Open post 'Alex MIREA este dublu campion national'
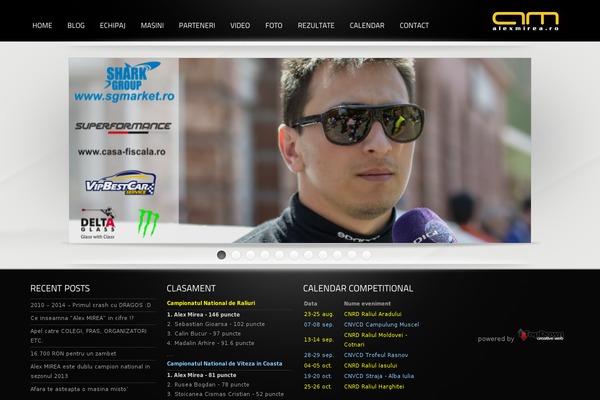 tap(90, 371)
